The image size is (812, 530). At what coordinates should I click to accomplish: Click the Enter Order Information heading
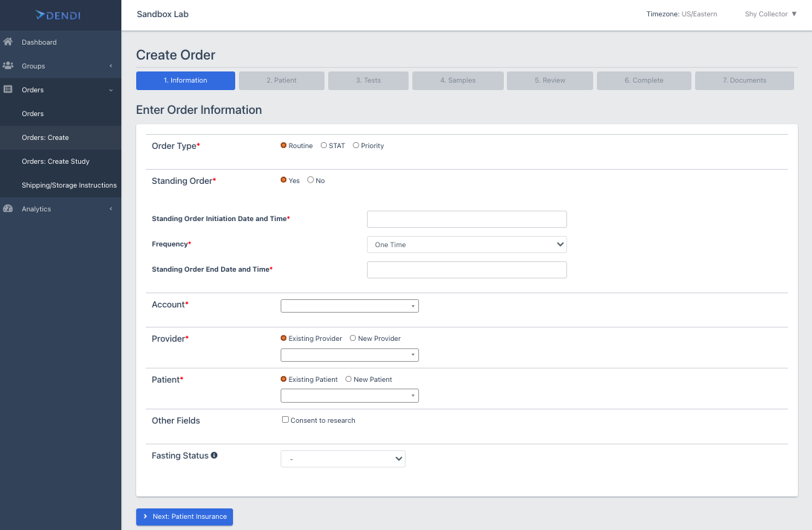199,110
